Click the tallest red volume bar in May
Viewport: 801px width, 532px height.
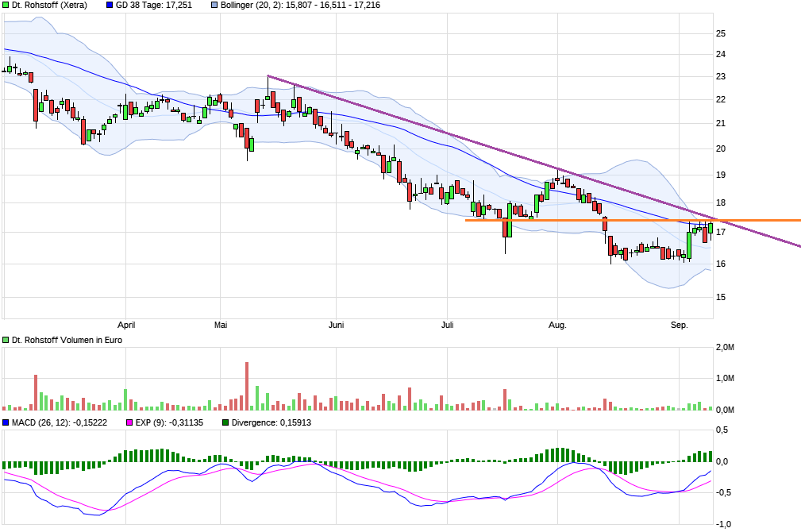(247, 386)
